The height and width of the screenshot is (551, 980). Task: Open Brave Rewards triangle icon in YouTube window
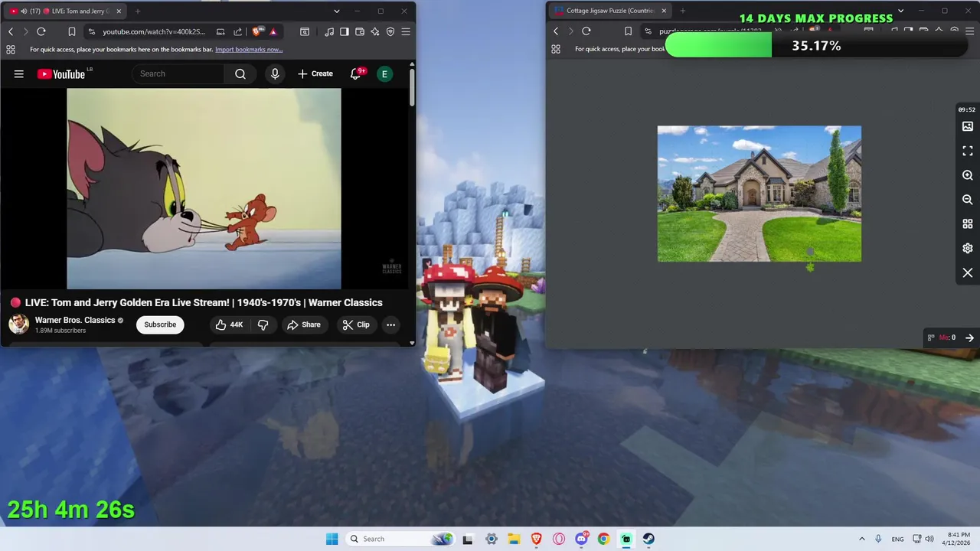click(273, 31)
